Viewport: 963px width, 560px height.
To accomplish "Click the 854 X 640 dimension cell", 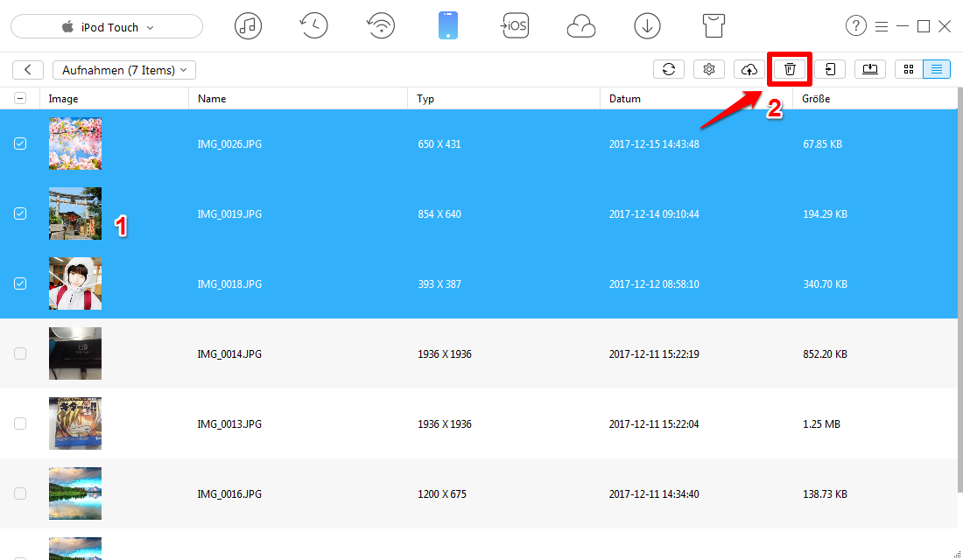I will (x=439, y=214).
